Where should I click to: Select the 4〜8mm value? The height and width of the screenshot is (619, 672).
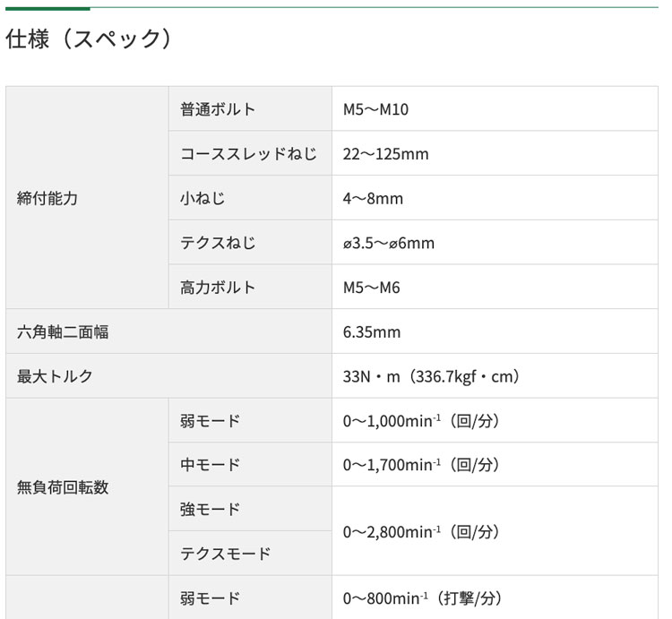tap(373, 198)
